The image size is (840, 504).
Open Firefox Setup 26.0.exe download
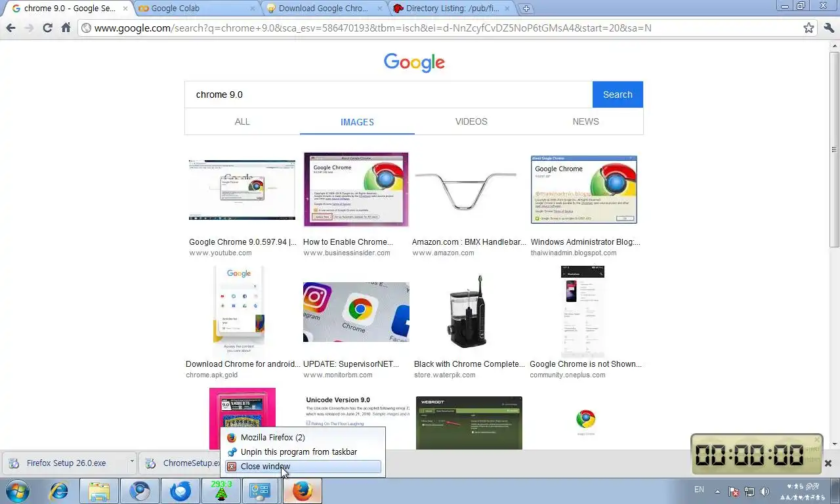point(64,463)
